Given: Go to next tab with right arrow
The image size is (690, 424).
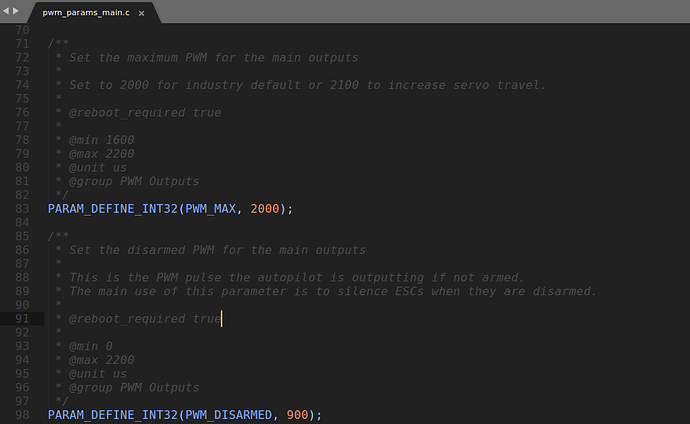Looking at the screenshot, I should pyautogui.click(x=15, y=11).
